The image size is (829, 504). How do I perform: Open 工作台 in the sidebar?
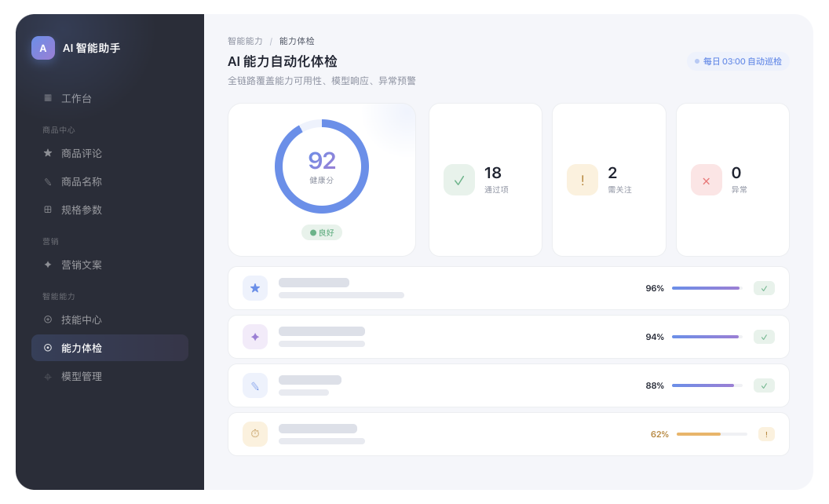[110, 98]
